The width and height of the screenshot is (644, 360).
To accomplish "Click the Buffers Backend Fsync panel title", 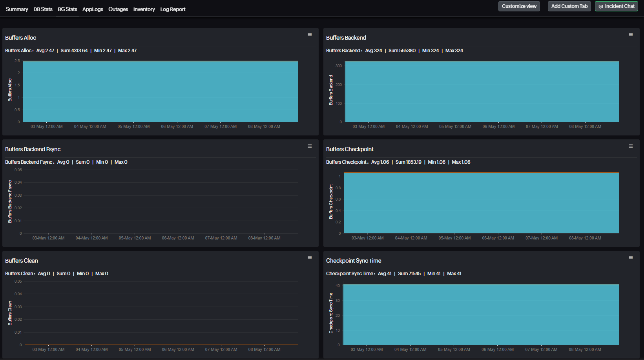I will point(33,149).
